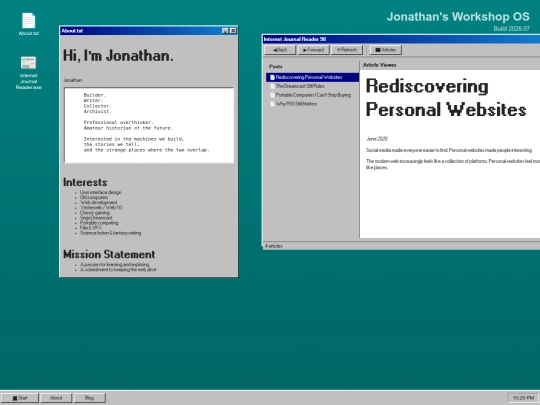540x405 pixels.
Task: Refresh the Journal Reader article
Action: coord(347,50)
